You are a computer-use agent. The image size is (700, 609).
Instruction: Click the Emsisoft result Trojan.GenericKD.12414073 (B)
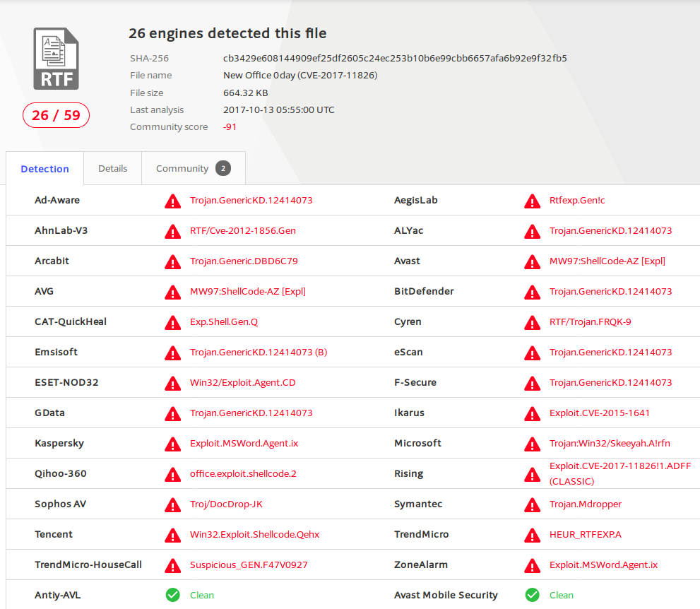pos(259,352)
